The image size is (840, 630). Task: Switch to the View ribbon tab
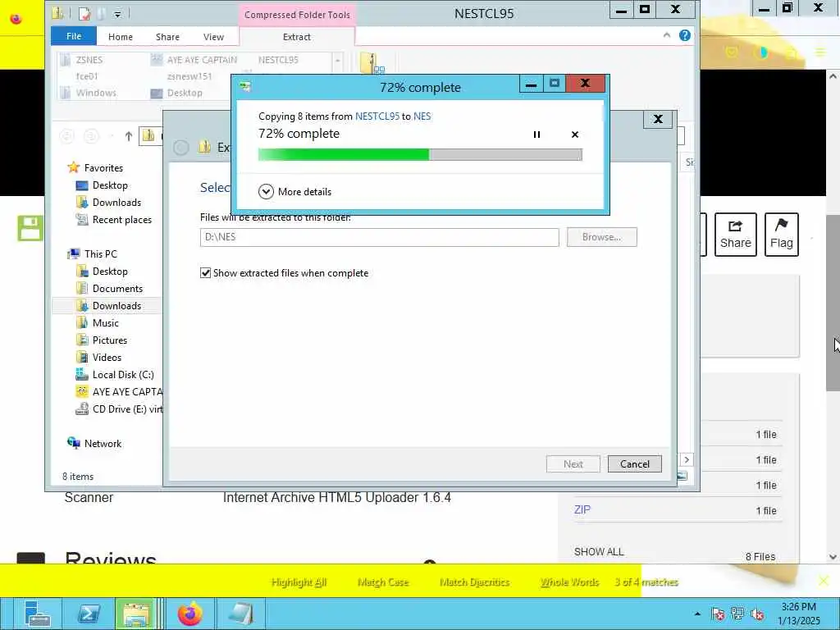click(214, 37)
